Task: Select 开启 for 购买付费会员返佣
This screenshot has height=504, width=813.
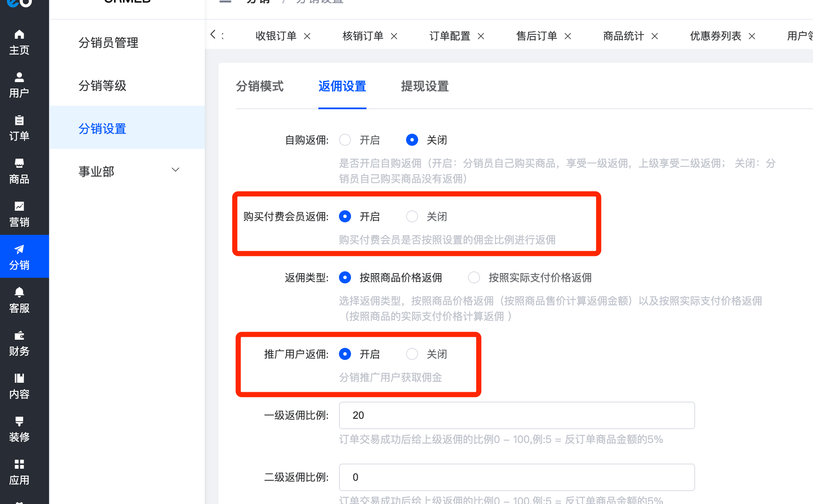Action: point(345,216)
